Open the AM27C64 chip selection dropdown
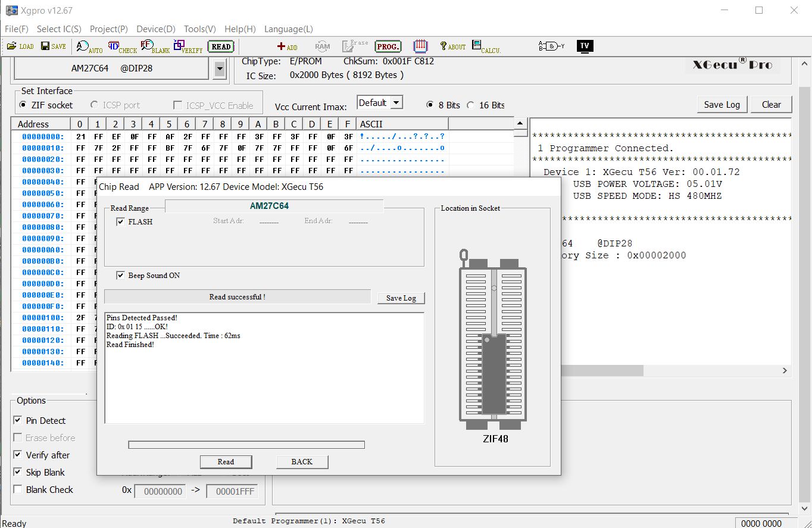The width and height of the screenshot is (812, 528). (220, 68)
